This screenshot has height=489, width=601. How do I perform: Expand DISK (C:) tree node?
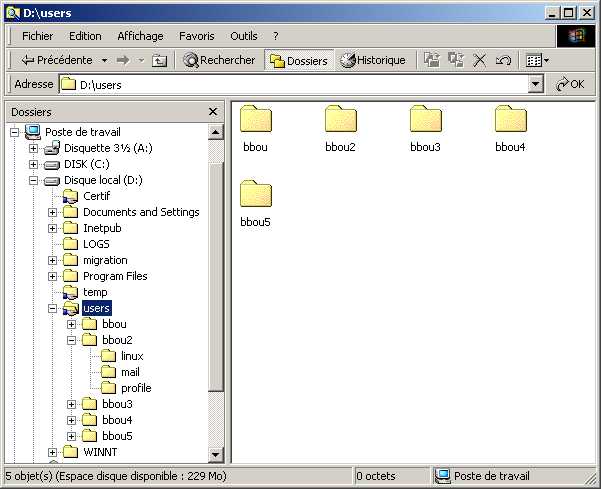click(34, 164)
